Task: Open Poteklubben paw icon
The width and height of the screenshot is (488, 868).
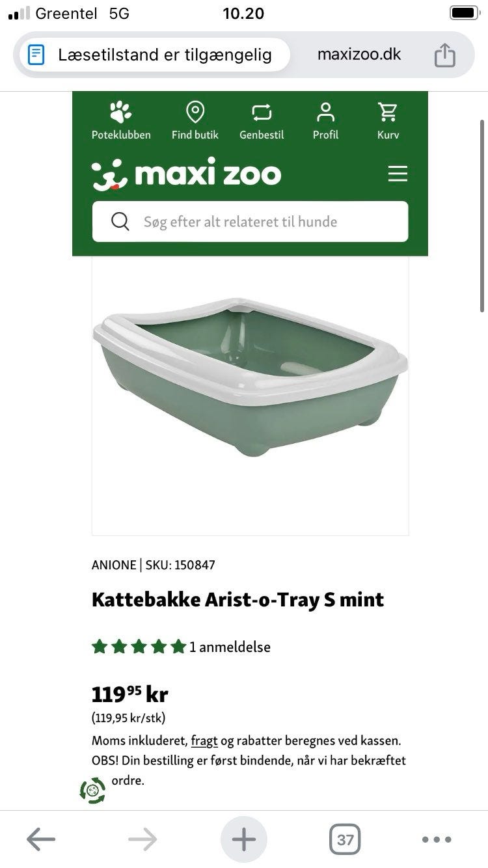Action: (120, 113)
